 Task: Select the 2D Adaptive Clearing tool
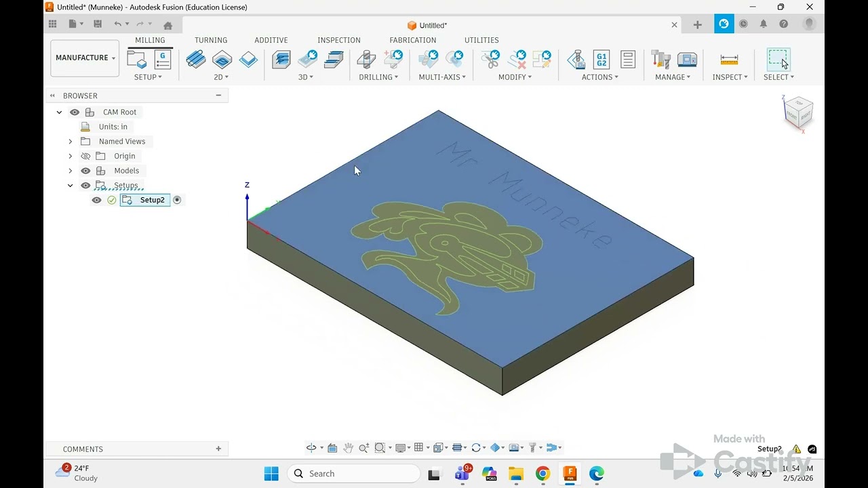coord(196,60)
